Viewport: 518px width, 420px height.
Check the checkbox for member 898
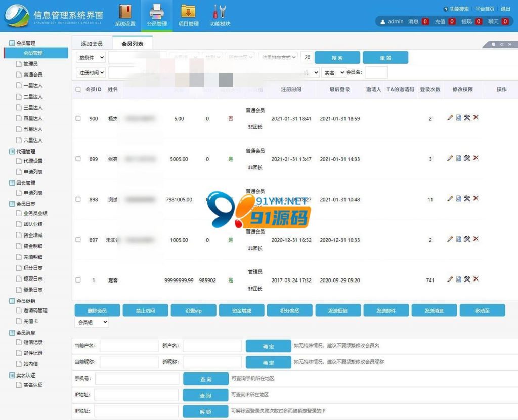pyautogui.click(x=78, y=199)
